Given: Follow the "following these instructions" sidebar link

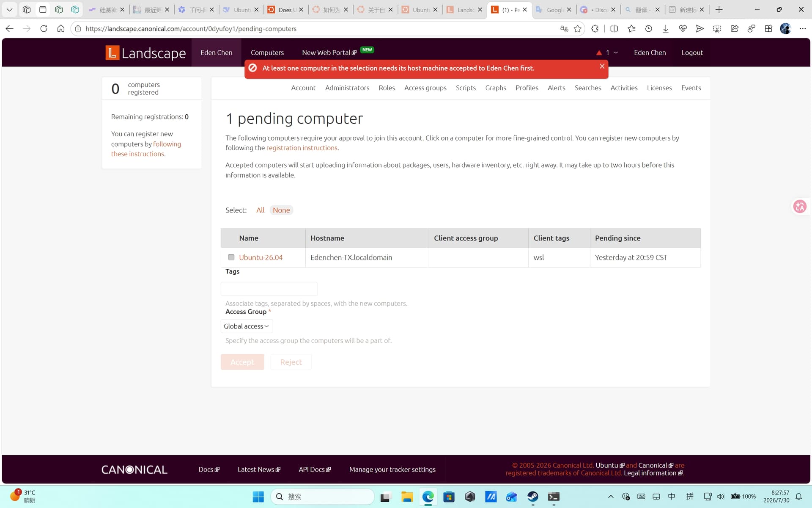Looking at the screenshot, I should tap(146, 149).
